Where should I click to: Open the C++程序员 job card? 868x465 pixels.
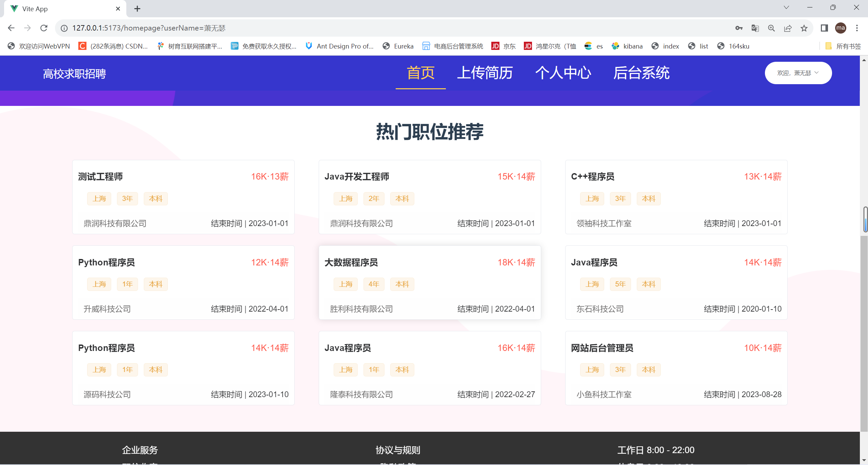[x=676, y=197]
